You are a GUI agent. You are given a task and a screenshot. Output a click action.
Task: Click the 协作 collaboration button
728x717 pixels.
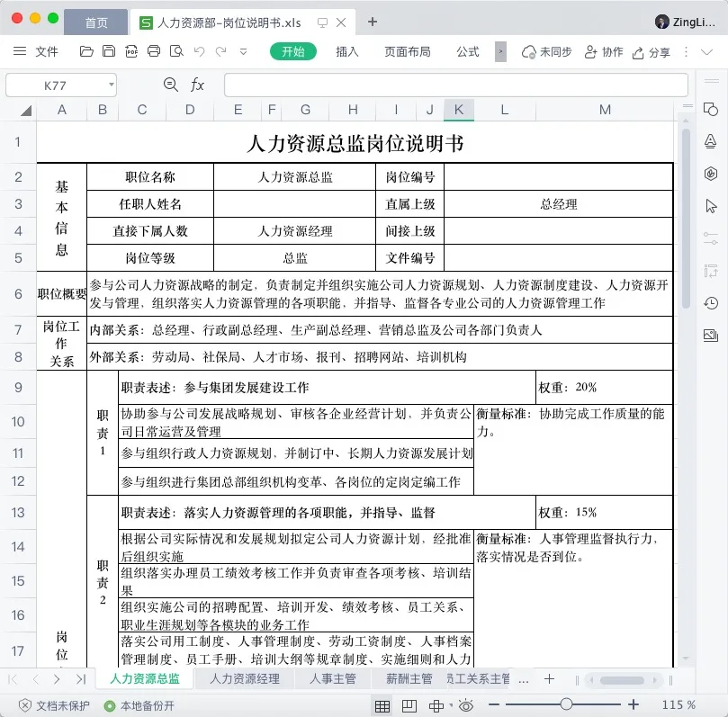point(603,51)
